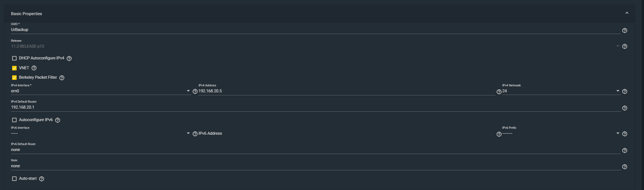
Task: Collapse the Basic Properties section
Action: click(x=627, y=13)
